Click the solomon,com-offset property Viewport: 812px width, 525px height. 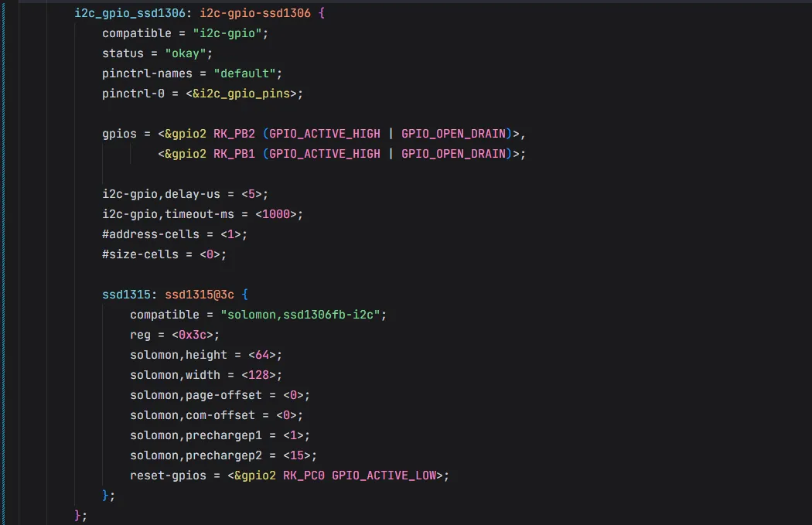pos(192,416)
